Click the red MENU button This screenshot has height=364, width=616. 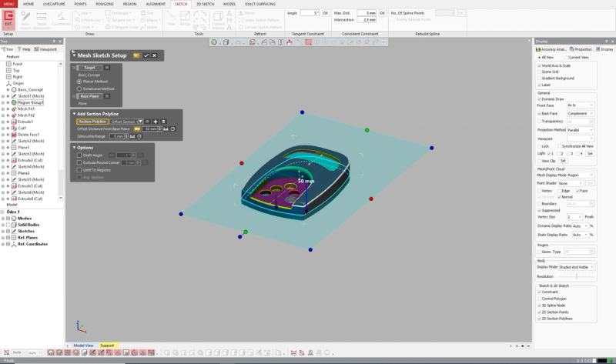coord(8,4)
